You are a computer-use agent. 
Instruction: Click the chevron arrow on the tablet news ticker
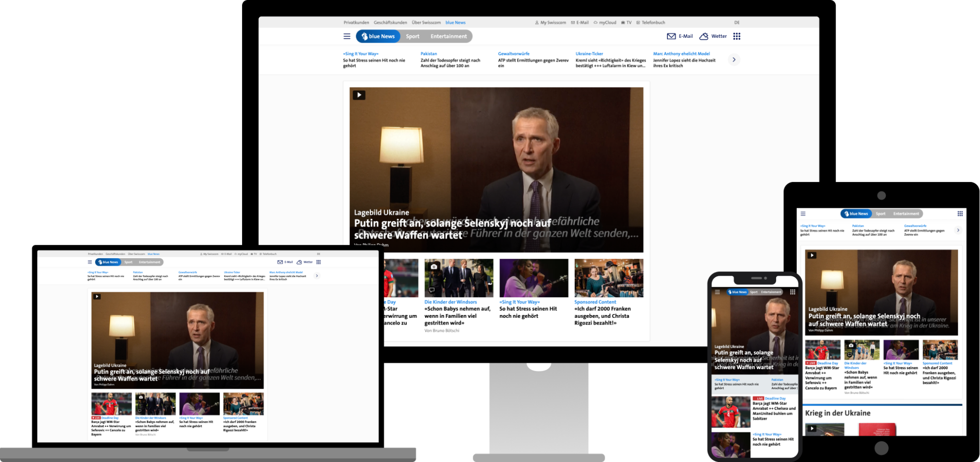[959, 230]
